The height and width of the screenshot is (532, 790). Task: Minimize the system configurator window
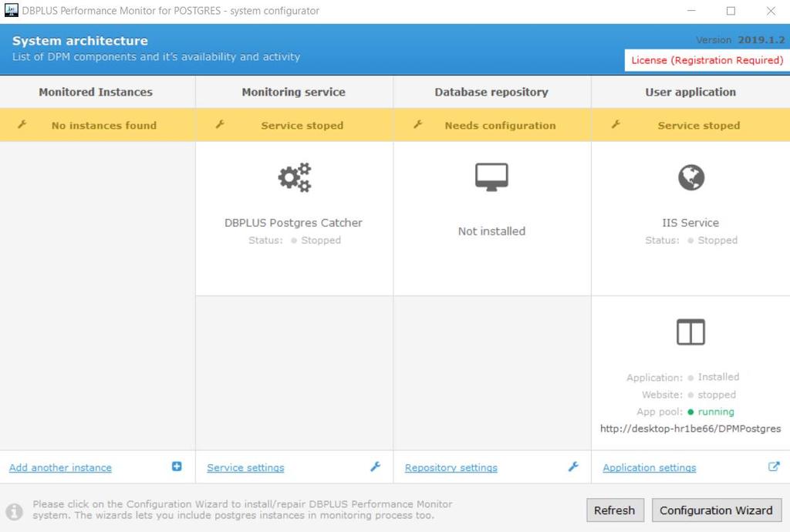[691, 11]
